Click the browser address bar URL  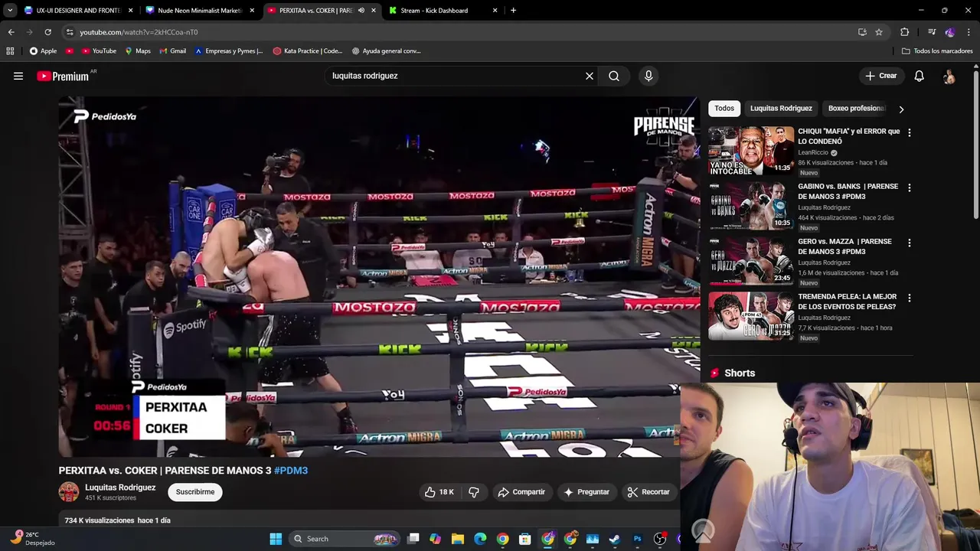tap(139, 32)
